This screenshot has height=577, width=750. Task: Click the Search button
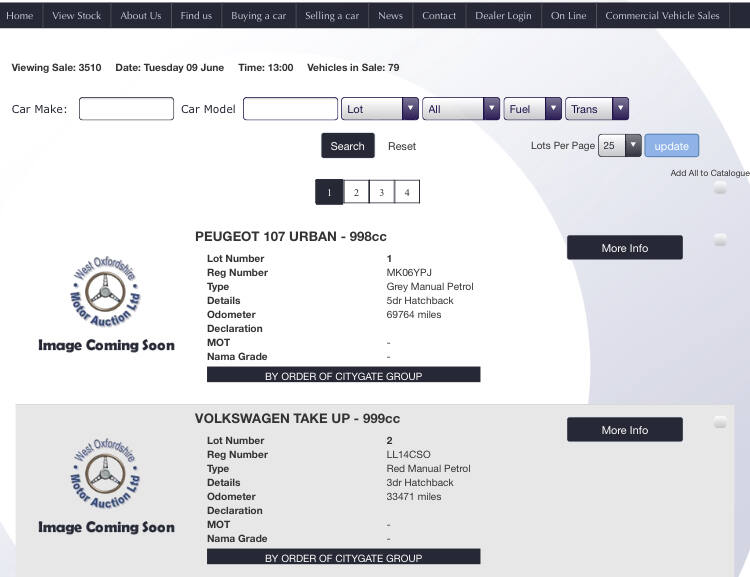pyautogui.click(x=348, y=145)
